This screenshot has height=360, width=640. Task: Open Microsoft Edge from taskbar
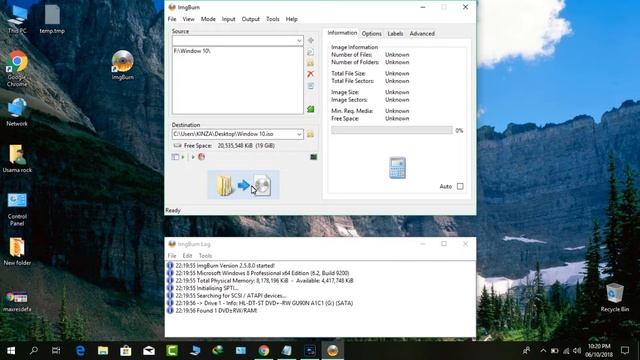[x=80, y=351]
